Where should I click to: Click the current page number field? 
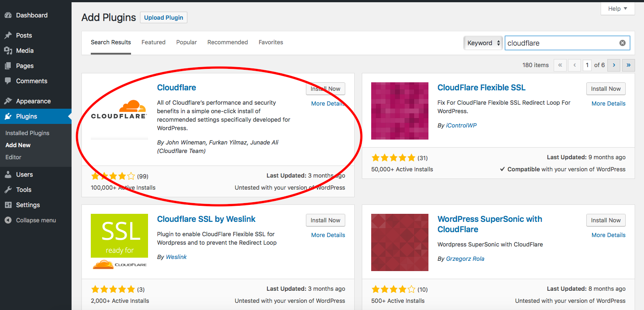pyautogui.click(x=587, y=65)
